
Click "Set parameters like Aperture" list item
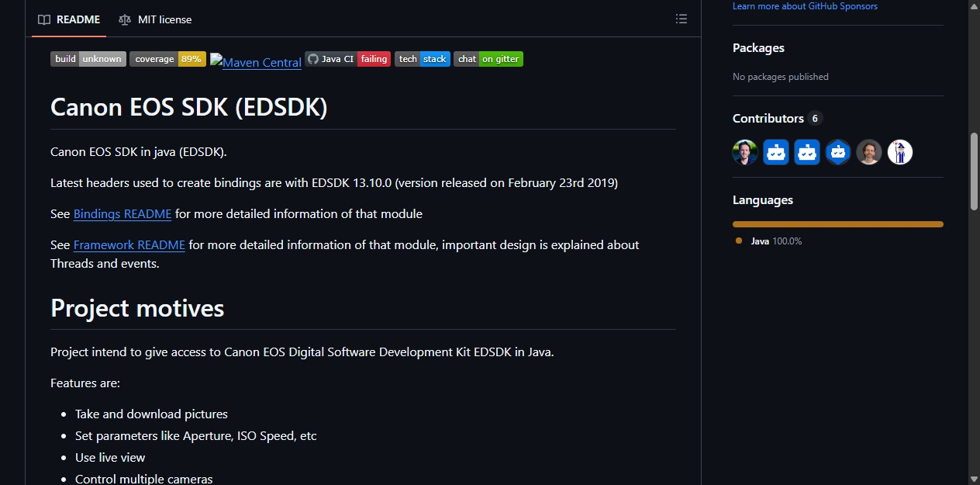(196, 435)
